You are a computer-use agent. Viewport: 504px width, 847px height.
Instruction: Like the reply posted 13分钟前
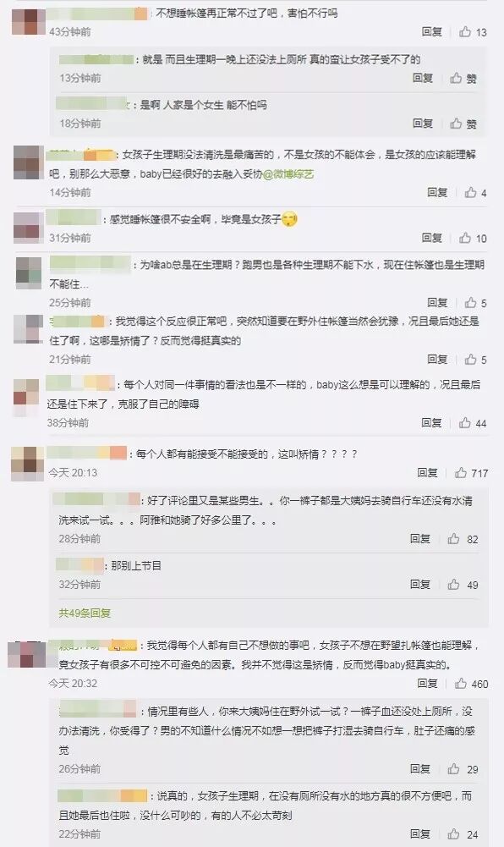(463, 79)
